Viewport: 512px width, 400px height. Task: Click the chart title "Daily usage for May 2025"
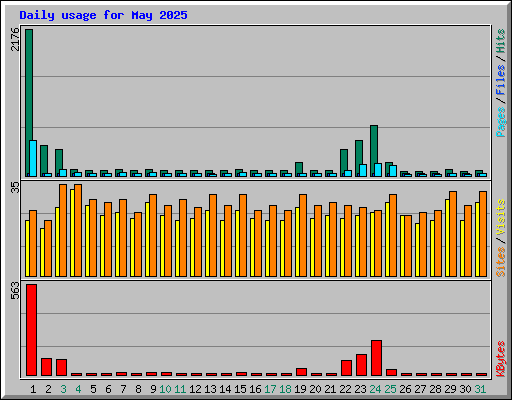coord(103,15)
